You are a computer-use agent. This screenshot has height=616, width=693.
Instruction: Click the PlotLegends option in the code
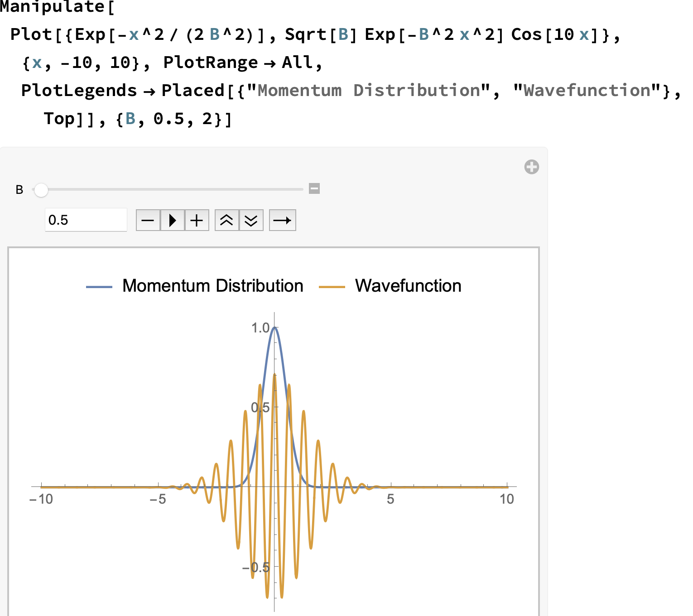pos(79,91)
